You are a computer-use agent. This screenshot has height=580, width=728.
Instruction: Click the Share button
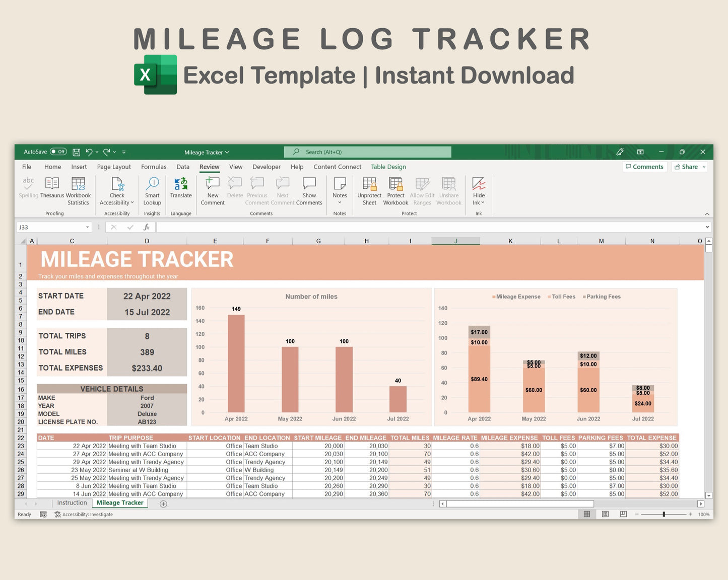[x=689, y=167]
